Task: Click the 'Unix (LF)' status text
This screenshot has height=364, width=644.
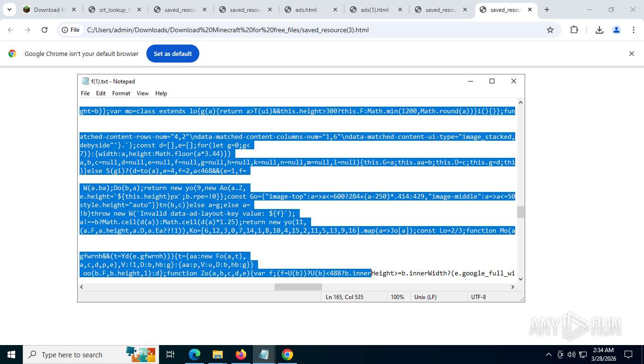Action: [425, 297]
